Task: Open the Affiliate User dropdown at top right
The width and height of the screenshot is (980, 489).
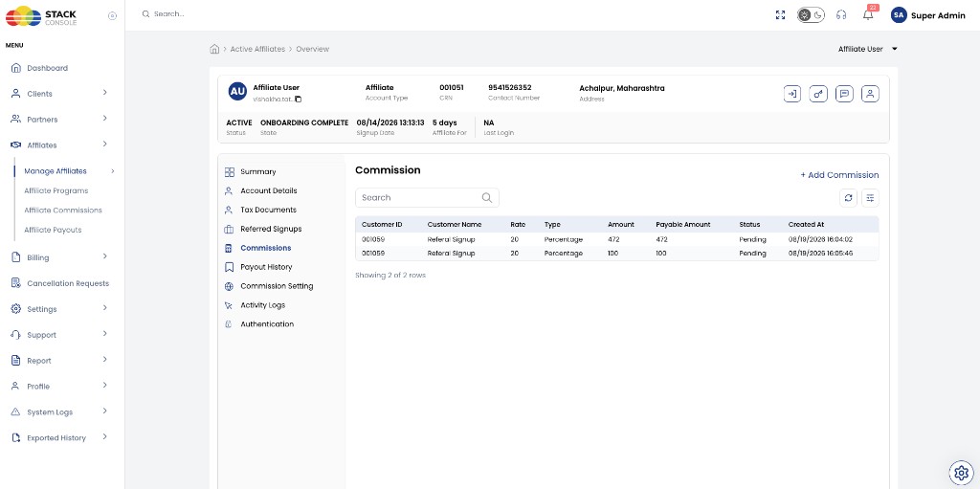Action: (x=867, y=49)
